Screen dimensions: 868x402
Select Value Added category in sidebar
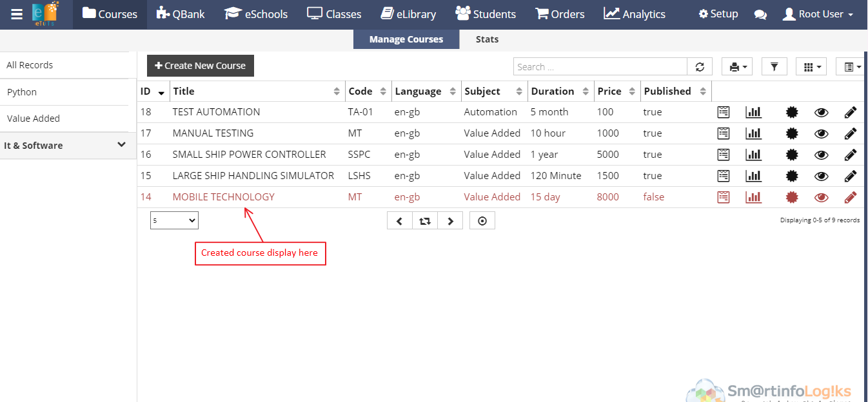(x=64, y=119)
